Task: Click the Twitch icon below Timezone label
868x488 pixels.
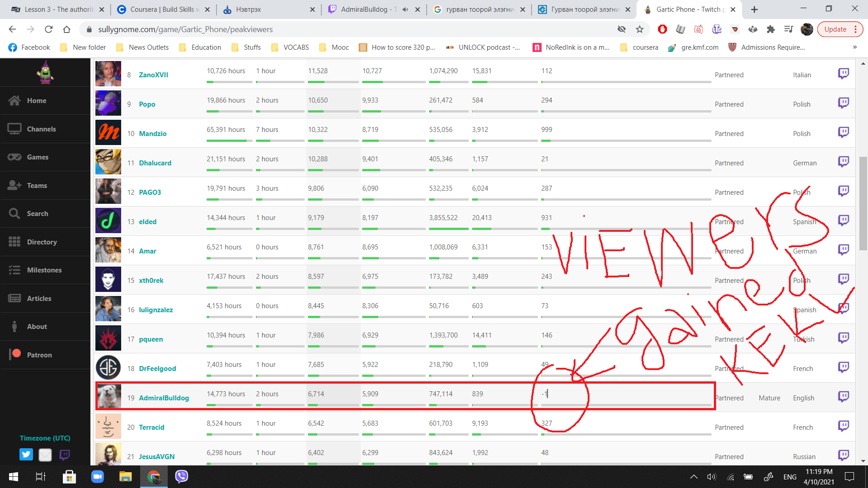Action: (x=65, y=455)
